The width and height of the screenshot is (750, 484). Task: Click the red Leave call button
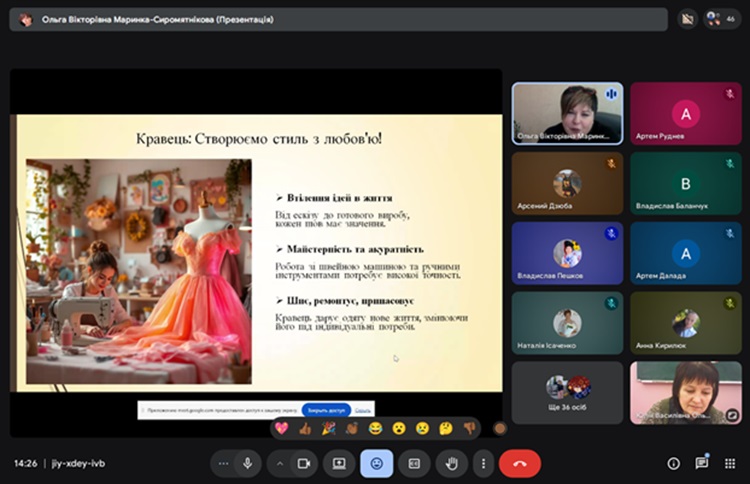click(x=520, y=463)
